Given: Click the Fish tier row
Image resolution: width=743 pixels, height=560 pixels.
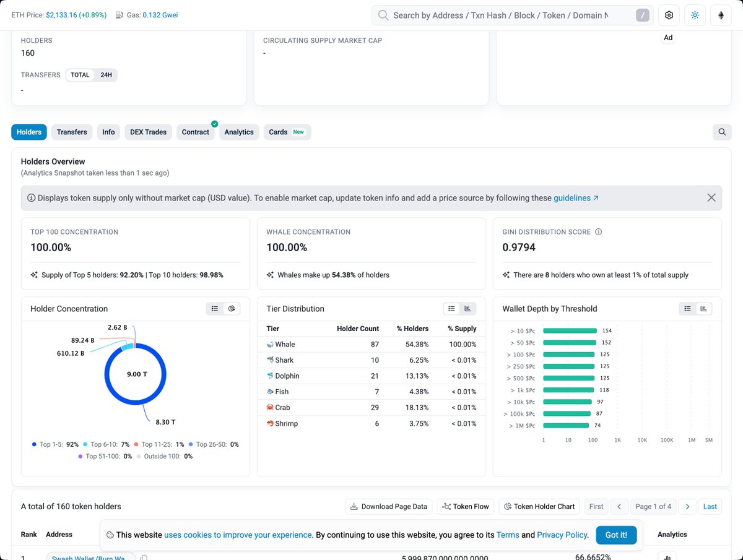Looking at the screenshot, I should pyautogui.click(x=371, y=392).
